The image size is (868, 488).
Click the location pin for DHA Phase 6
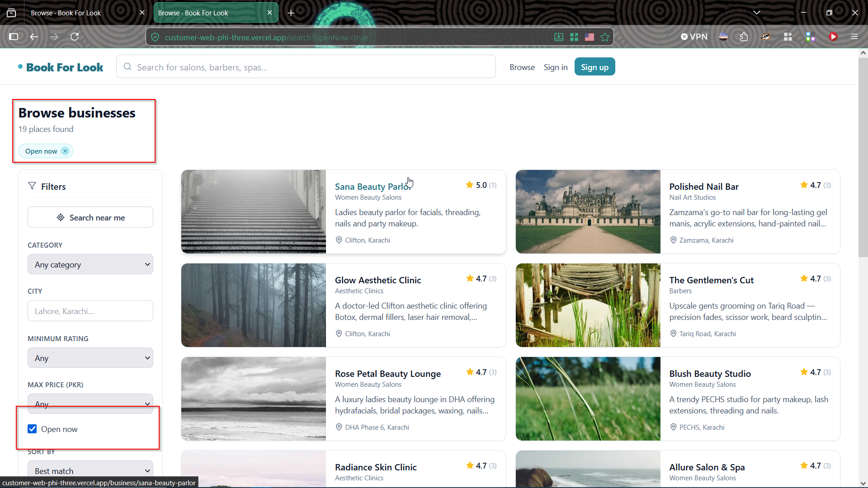(339, 427)
